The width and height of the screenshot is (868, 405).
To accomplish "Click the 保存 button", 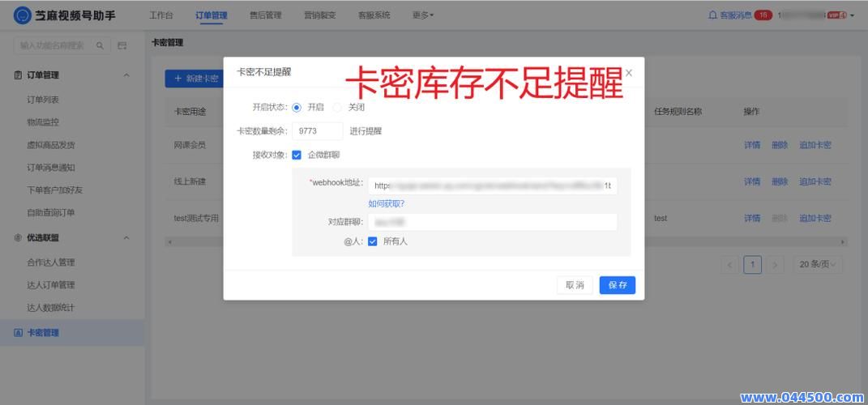I will [x=618, y=285].
